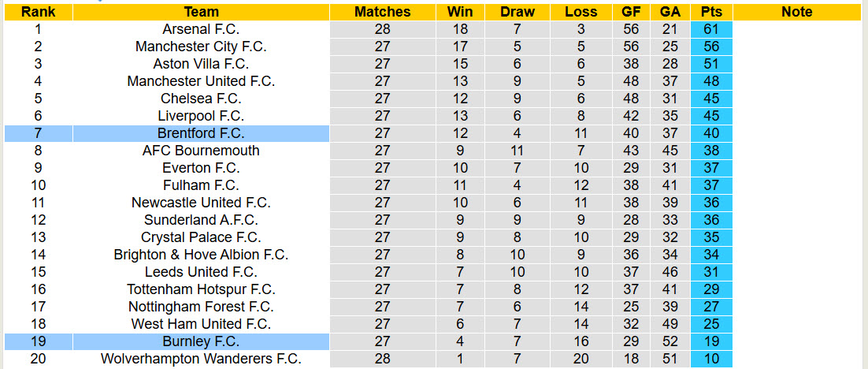The height and width of the screenshot is (369, 868).
Task: Click the Liverpool F.C. team name
Action: [201, 116]
